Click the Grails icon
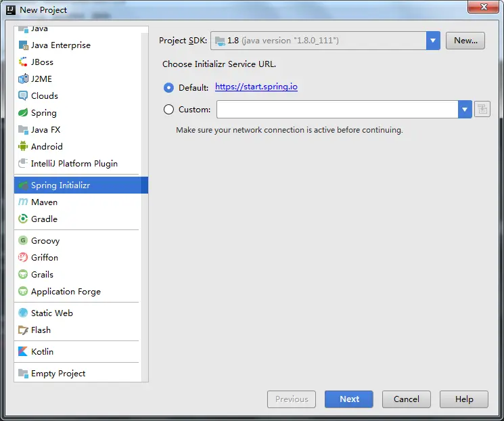Image resolution: width=504 pixels, height=421 pixels. pyautogui.click(x=23, y=274)
